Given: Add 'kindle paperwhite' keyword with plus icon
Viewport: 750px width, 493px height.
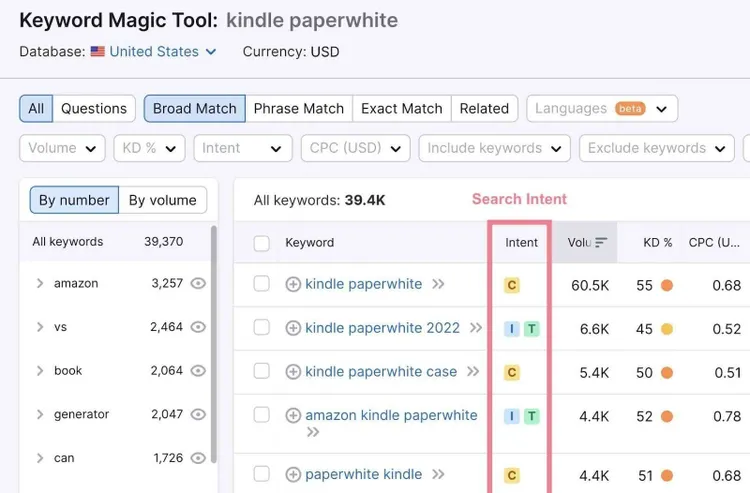Looking at the screenshot, I should click(293, 285).
